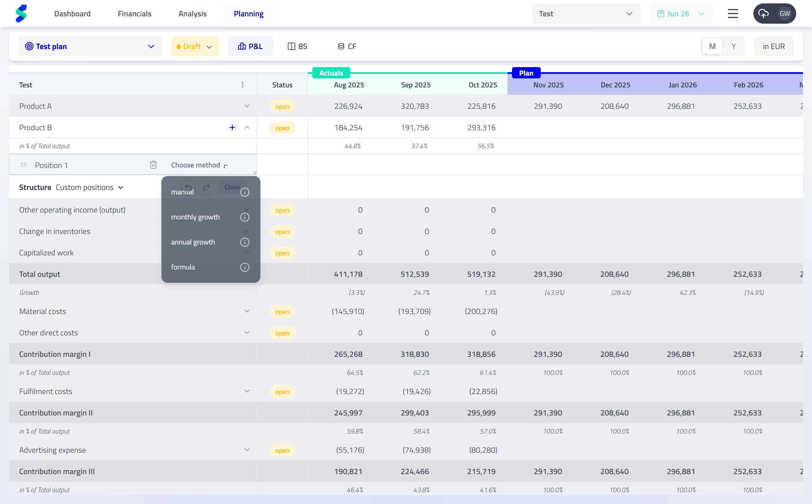Click info icon next to formula
This screenshot has width=812, height=504.
[x=245, y=267]
